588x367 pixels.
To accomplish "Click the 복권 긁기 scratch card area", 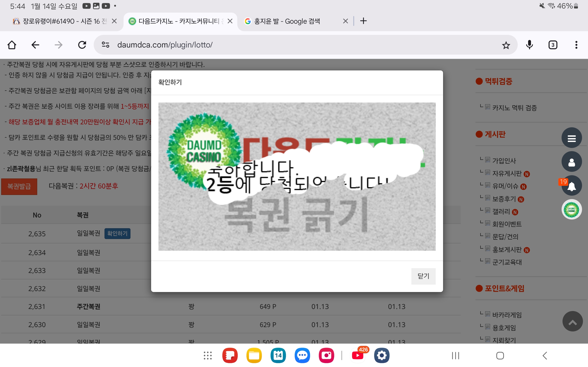I will (x=297, y=214).
